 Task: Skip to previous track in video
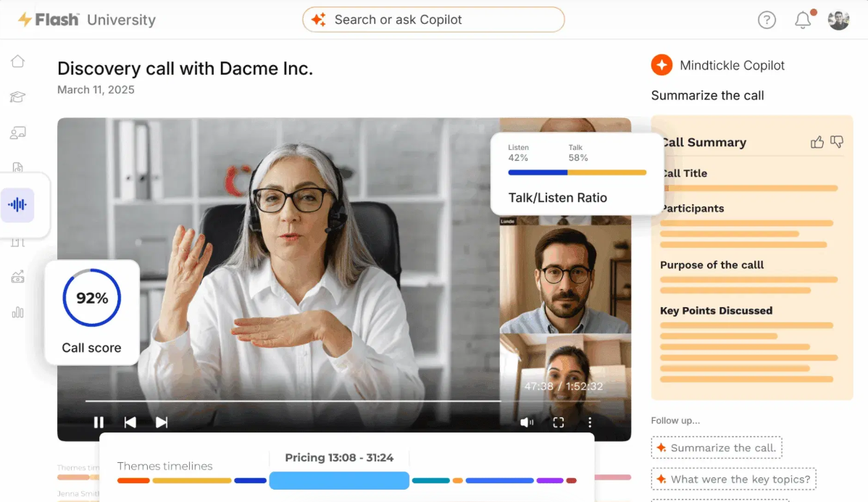[130, 422]
